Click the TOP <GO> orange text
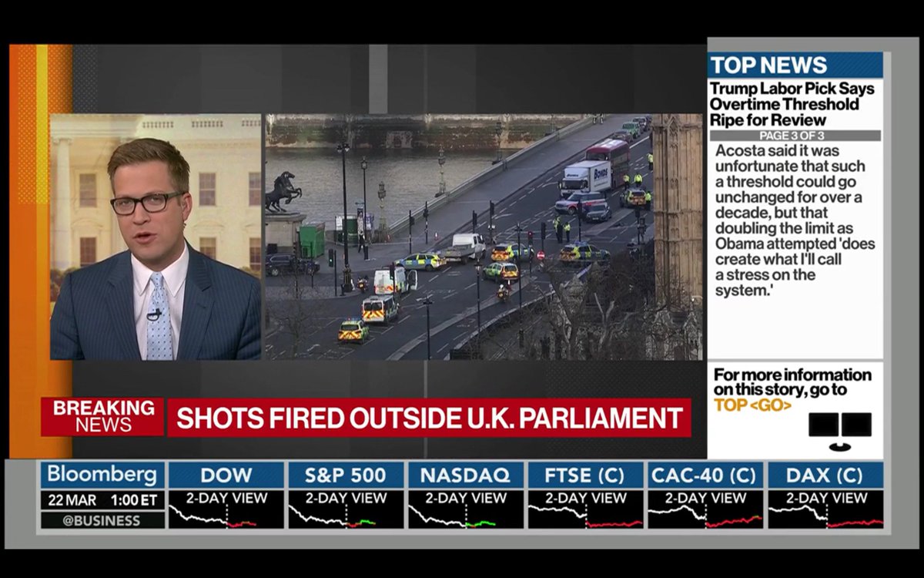Image resolution: width=924 pixels, height=578 pixels. coord(752,405)
